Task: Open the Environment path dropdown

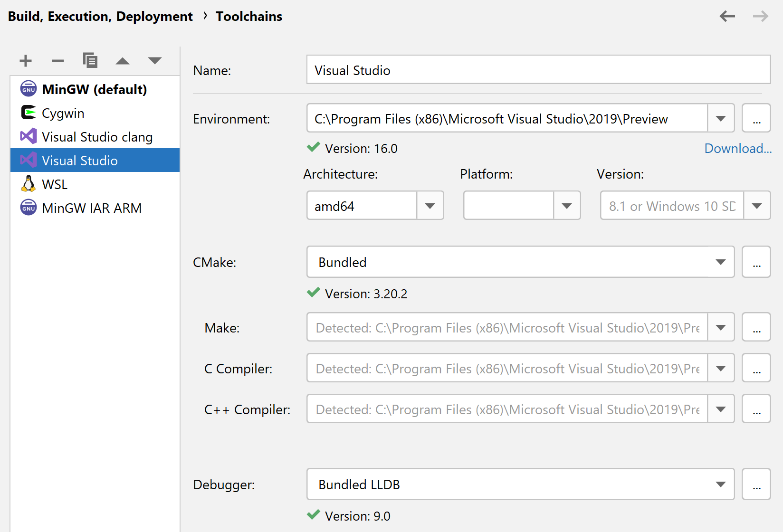Action: tap(720, 118)
